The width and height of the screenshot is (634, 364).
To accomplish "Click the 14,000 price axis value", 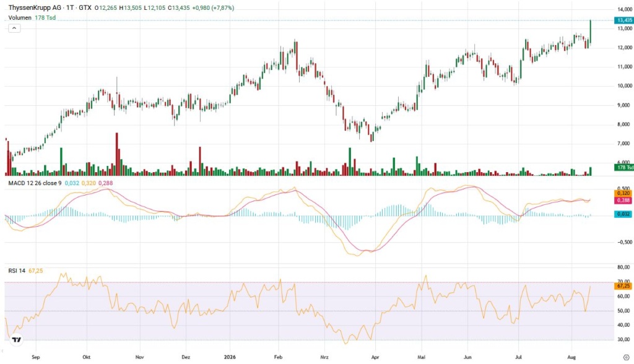I will [625, 9].
